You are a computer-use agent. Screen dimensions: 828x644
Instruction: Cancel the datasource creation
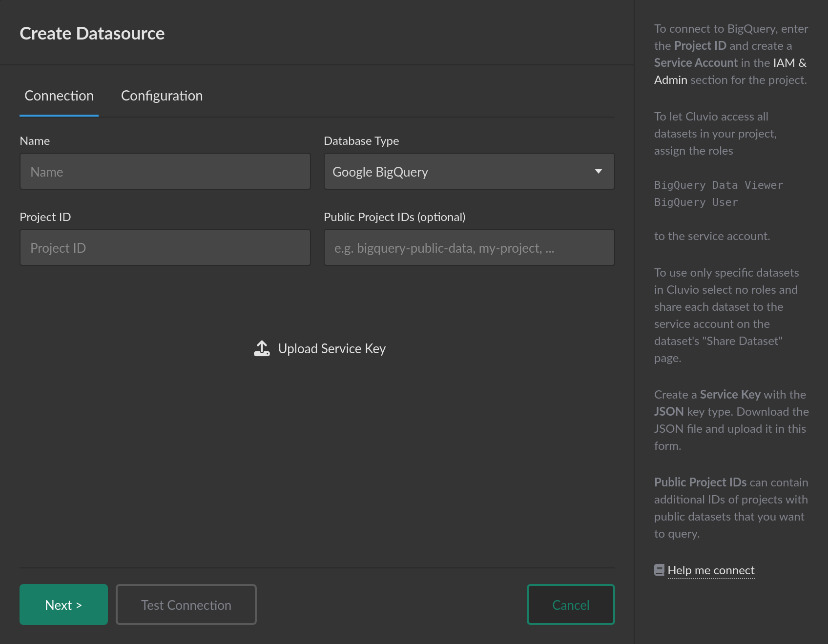pos(571,604)
